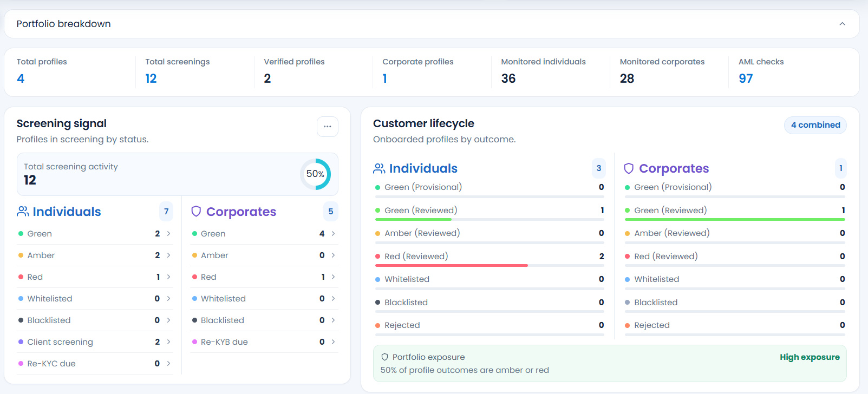The image size is (868, 394).
Task: Click the 4 combined badge
Action: coord(815,125)
